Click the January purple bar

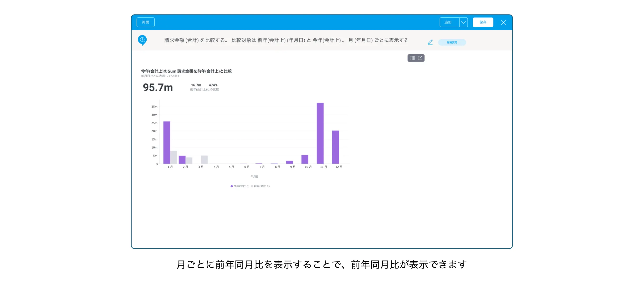tap(167, 142)
